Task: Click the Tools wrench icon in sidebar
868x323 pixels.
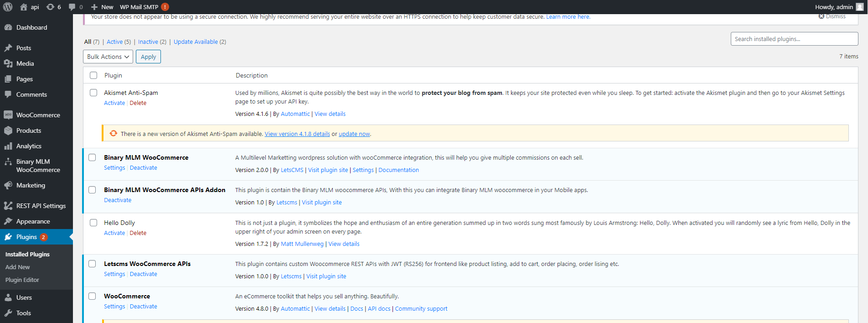Action: [x=8, y=313]
